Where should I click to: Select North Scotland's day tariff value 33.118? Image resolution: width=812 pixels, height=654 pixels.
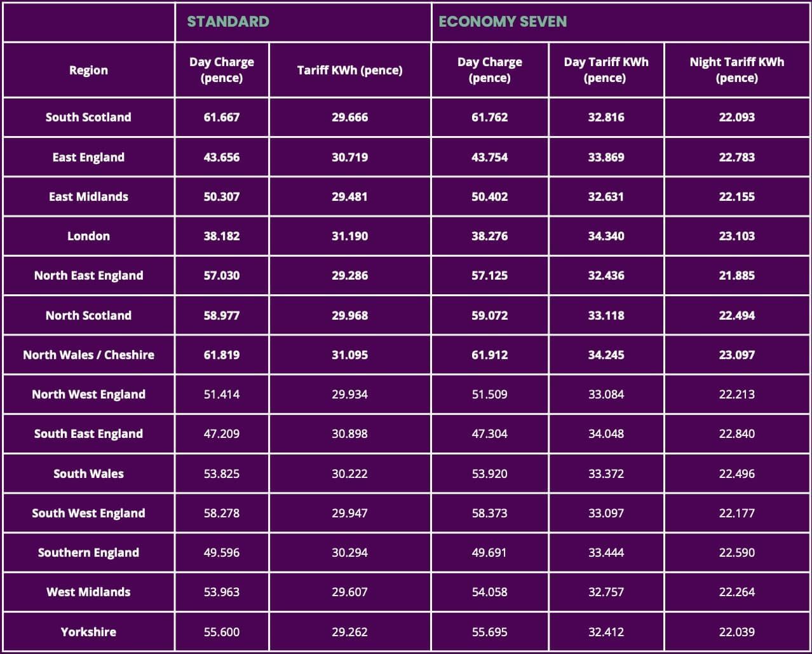[x=606, y=315]
